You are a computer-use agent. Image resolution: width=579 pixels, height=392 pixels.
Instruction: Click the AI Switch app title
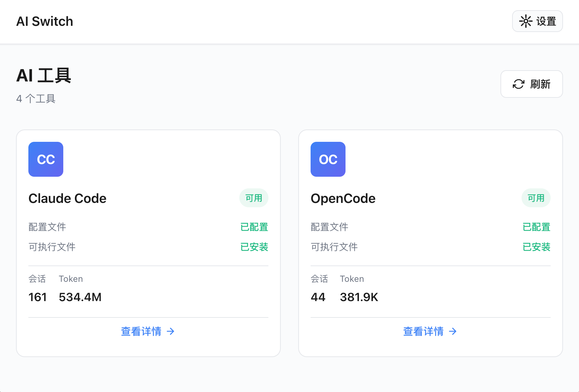click(45, 21)
